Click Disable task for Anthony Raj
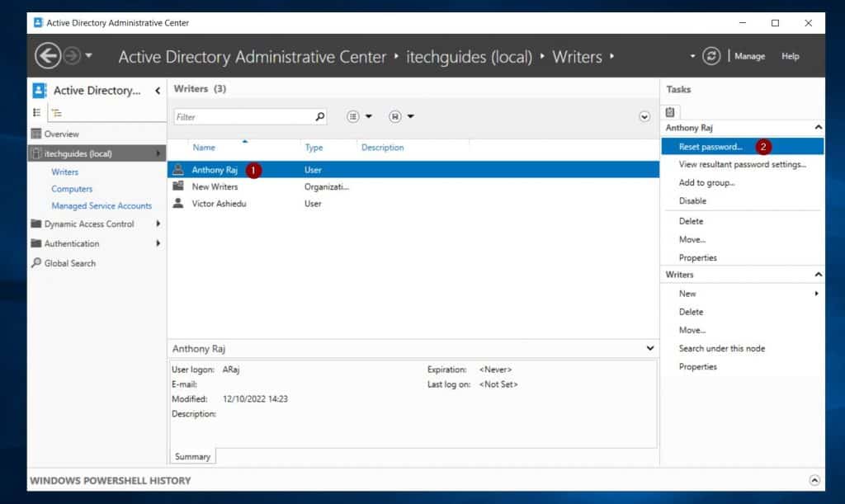Image resolution: width=845 pixels, height=504 pixels. [692, 200]
